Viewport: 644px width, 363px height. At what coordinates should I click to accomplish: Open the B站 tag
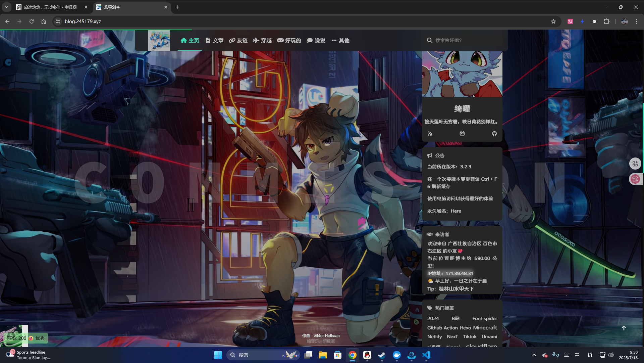[x=455, y=318]
